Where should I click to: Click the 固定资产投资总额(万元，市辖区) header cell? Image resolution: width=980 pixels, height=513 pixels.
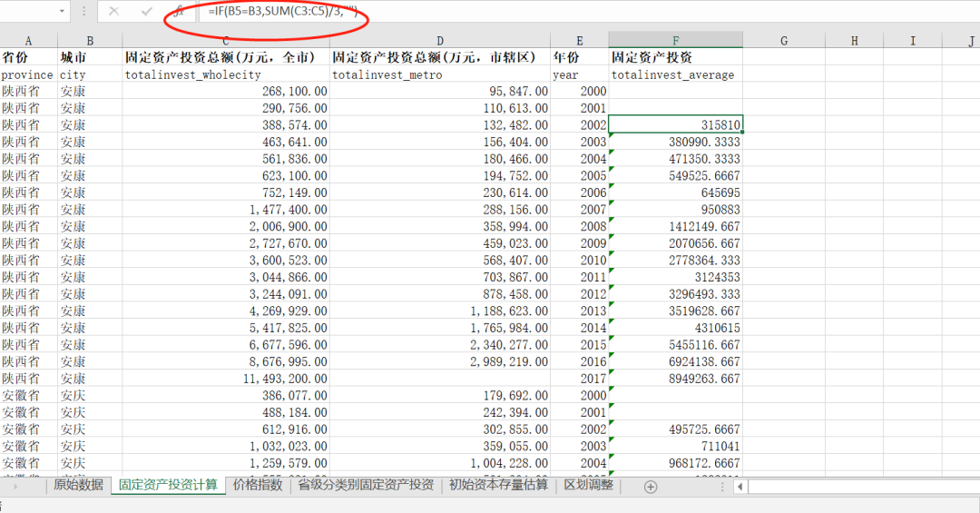[x=440, y=57]
